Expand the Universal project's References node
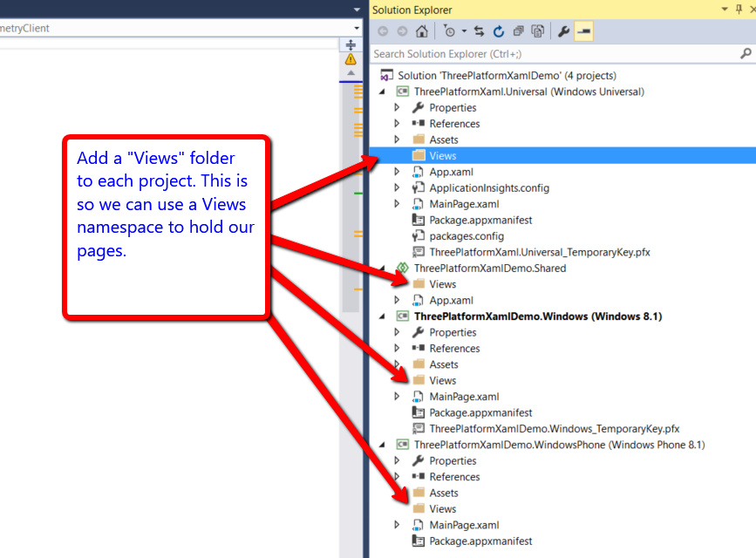The height and width of the screenshot is (558, 756). 397,124
